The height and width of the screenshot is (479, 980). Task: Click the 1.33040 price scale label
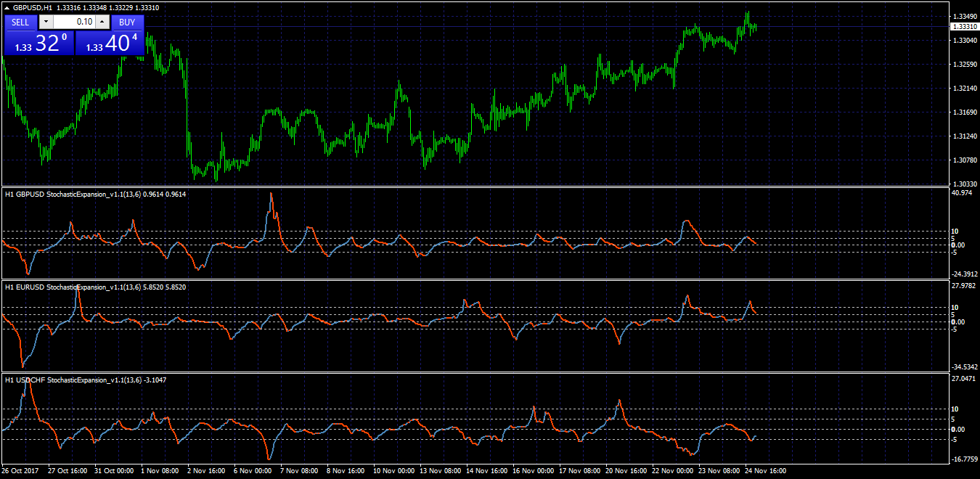(963, 41)
